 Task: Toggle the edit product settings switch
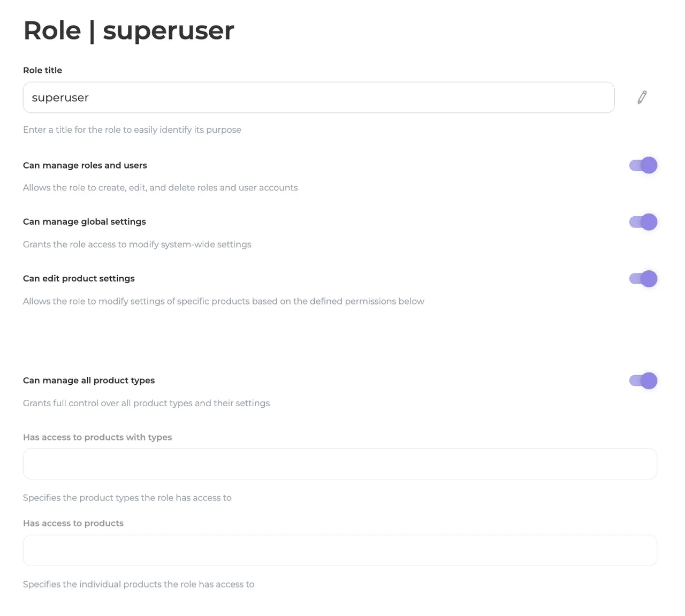(643, 279)
